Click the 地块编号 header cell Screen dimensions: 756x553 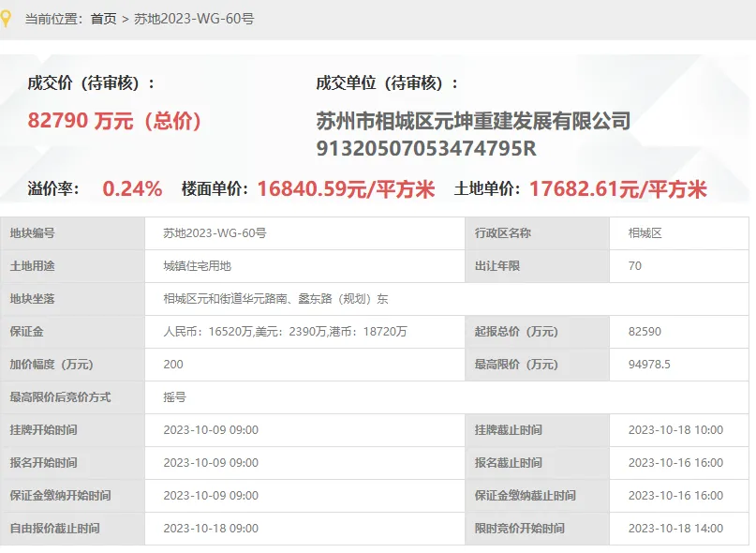point(73,233)
